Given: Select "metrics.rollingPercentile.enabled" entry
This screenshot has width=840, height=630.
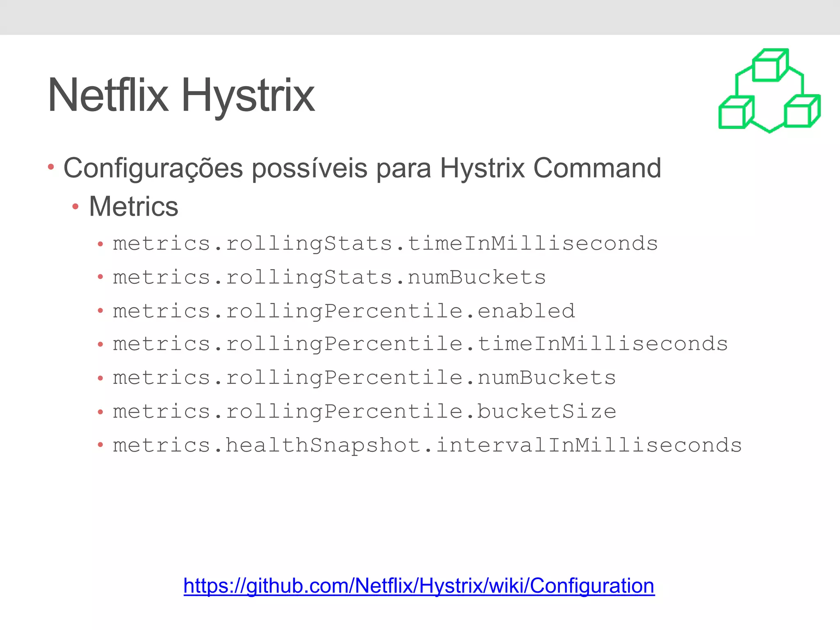Looking at the screenshot, I should coord(344,311).
